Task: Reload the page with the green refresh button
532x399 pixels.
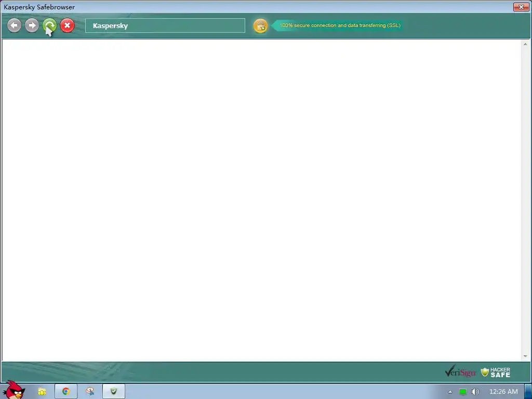Action: (x=49, y=25)
